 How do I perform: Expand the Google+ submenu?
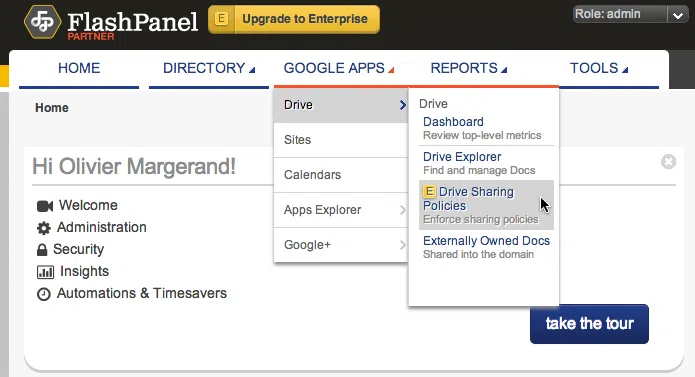point(340,245)
